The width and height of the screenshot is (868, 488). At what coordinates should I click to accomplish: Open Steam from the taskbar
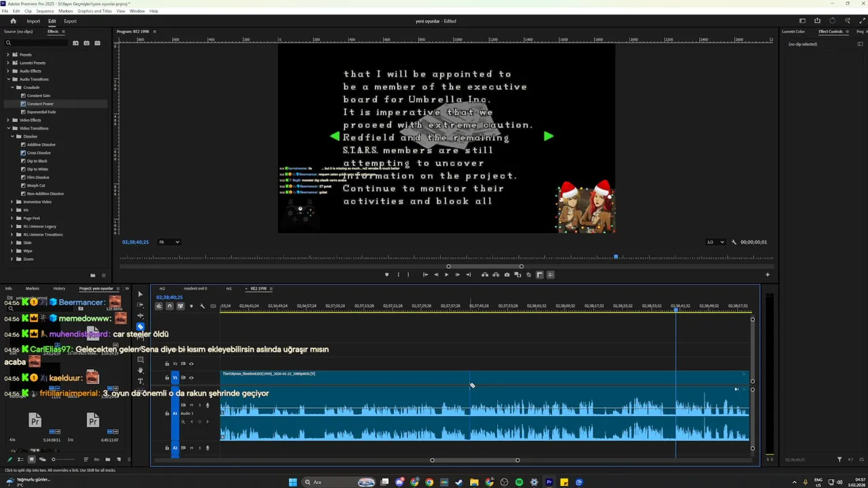click(x=459, y=483)
